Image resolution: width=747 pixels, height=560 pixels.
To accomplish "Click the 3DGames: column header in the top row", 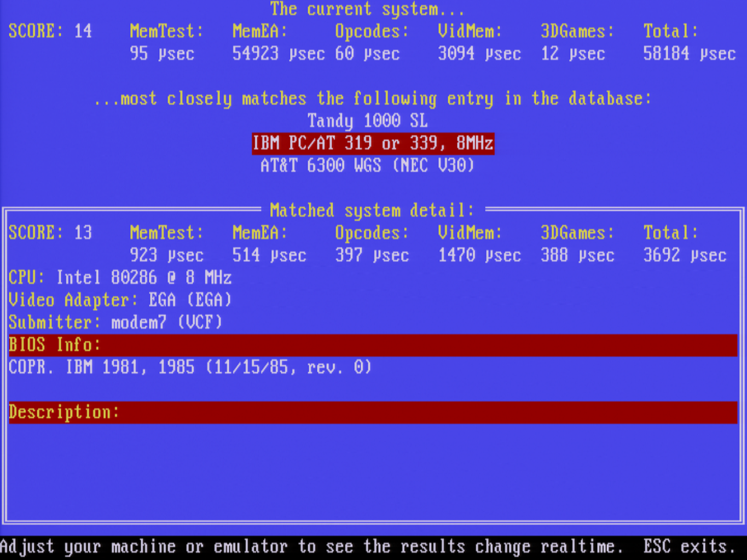I will (578, 31).
